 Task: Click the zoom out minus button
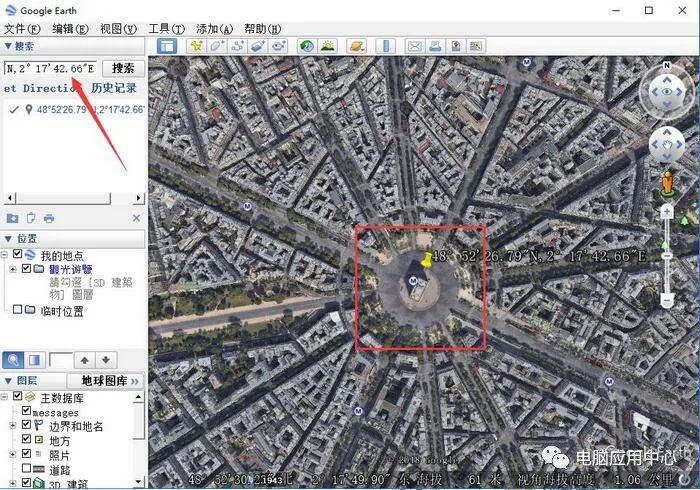(667, 301)
